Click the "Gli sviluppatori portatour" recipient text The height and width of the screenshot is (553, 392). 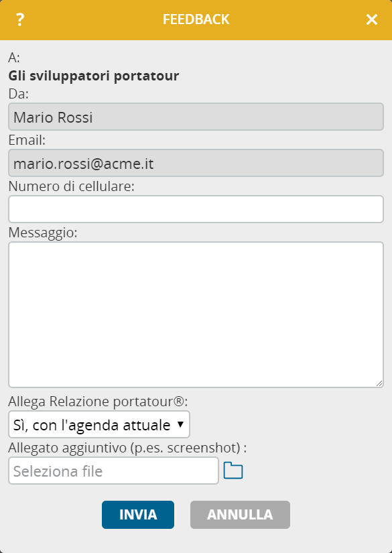point(93,76)
